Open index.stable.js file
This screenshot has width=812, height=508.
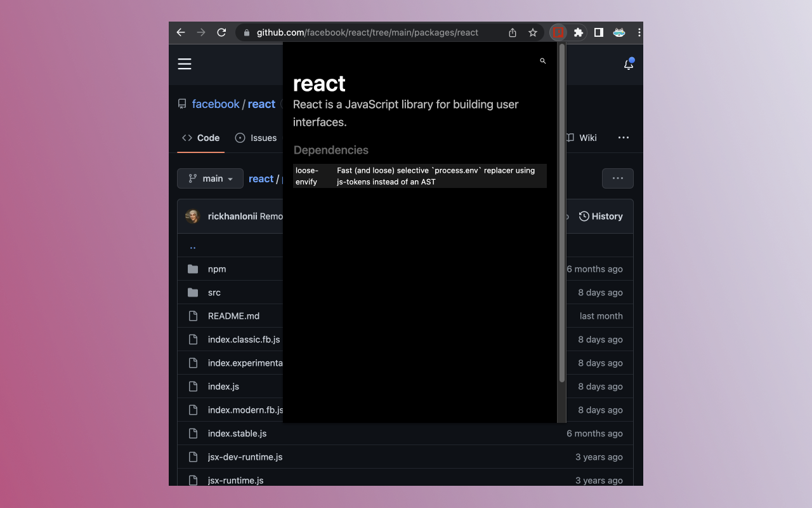point(237,434)
